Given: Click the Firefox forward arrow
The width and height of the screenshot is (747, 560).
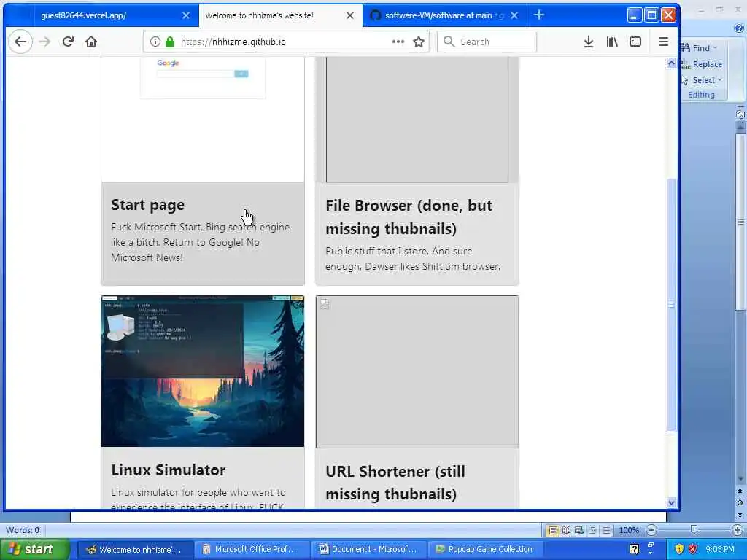Looking at the screenshot, I should (44, 42).
